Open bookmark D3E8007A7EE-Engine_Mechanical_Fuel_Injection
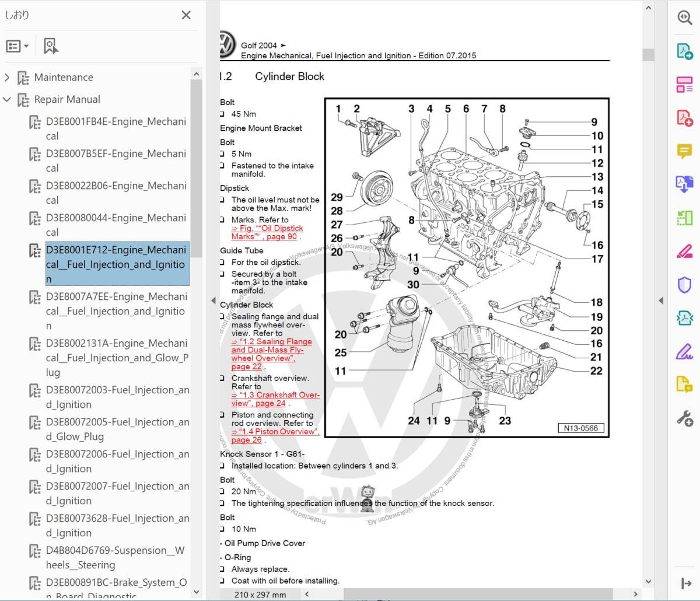The height and width of the screenshot is (601, 700). (116, 311)
